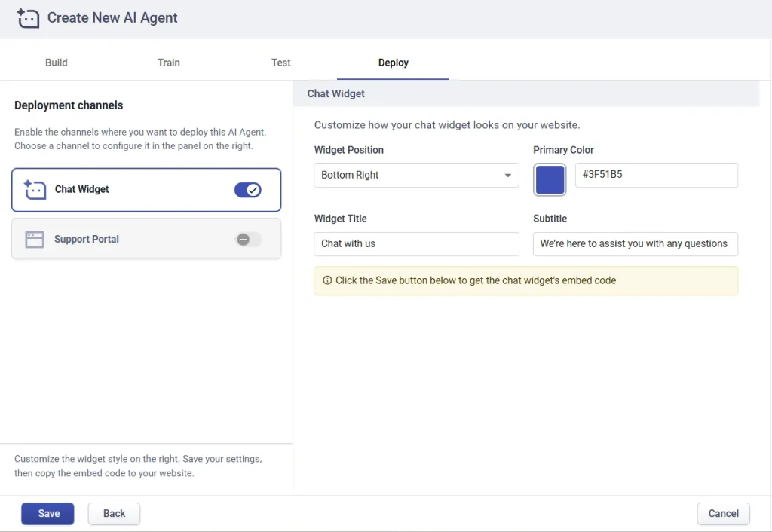Switch to the Train tab
This screenshot has height=532, width=772.
pyautogui.click(x=169, y=63)
